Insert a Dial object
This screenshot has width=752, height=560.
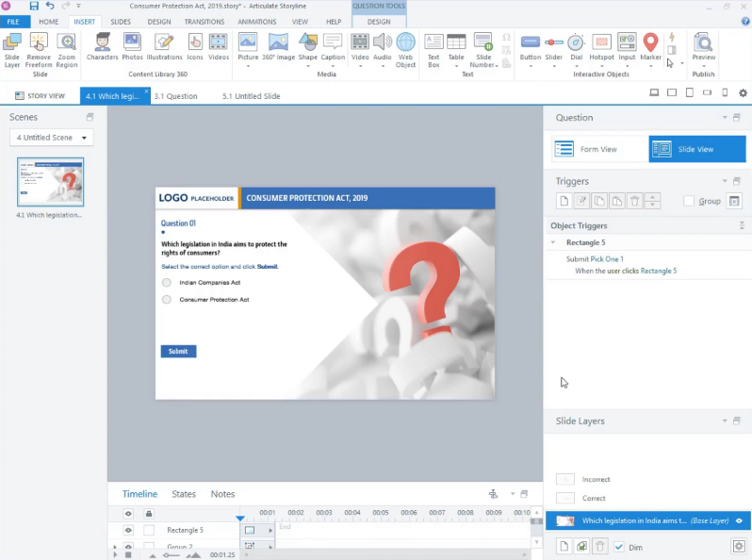click(x=576, y=46)
